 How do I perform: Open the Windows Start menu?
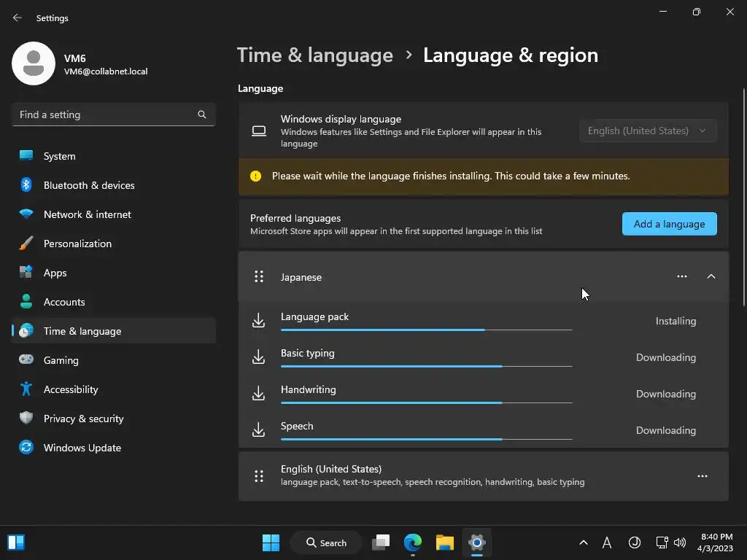point(271,542)
